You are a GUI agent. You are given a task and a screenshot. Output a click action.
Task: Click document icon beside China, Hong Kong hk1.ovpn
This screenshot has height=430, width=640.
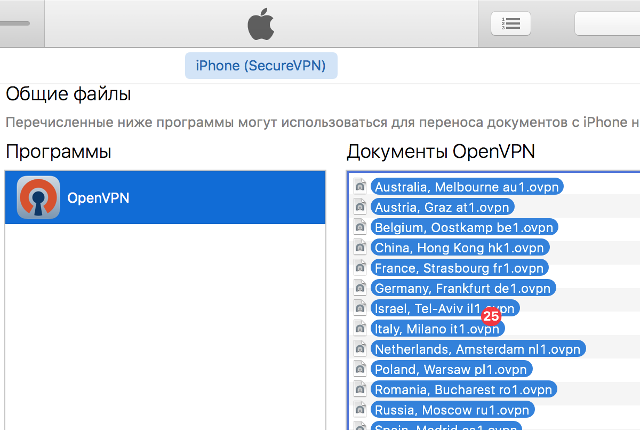tap(360, 247)
